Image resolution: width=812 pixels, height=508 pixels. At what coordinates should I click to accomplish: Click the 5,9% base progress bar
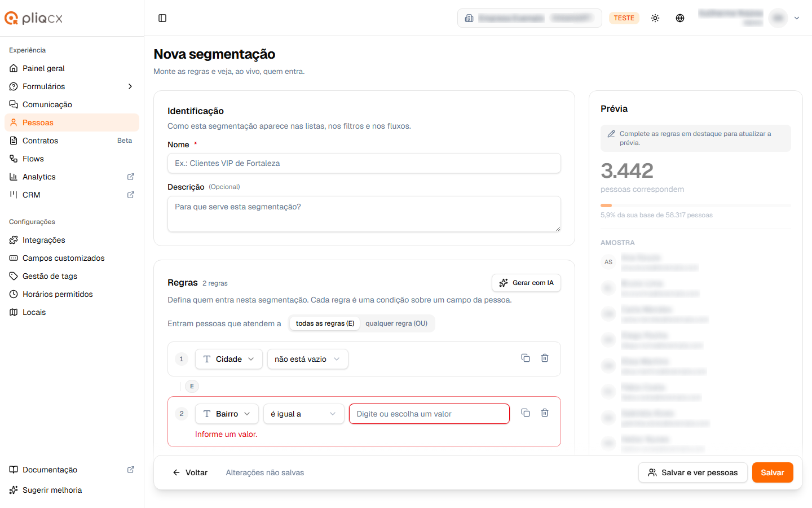696,205
